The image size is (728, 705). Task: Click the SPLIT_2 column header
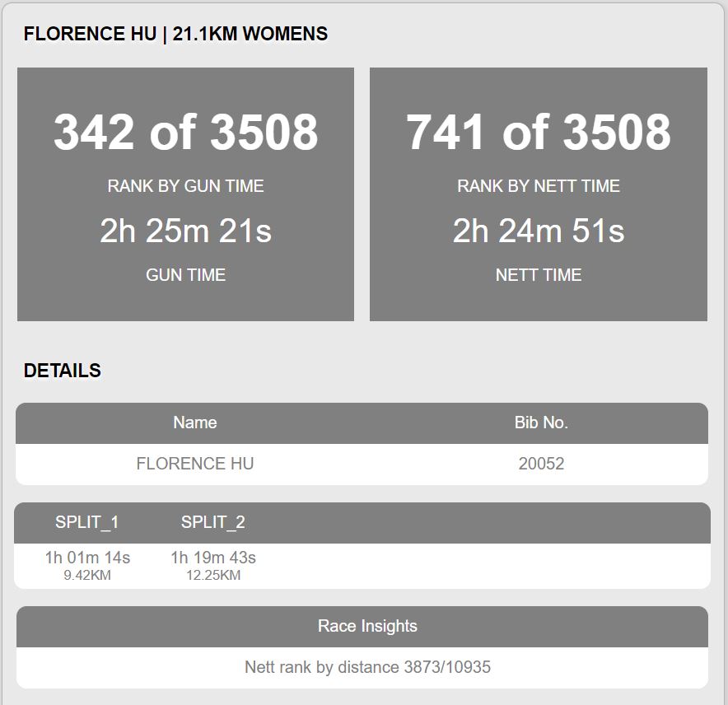(213, 522)
